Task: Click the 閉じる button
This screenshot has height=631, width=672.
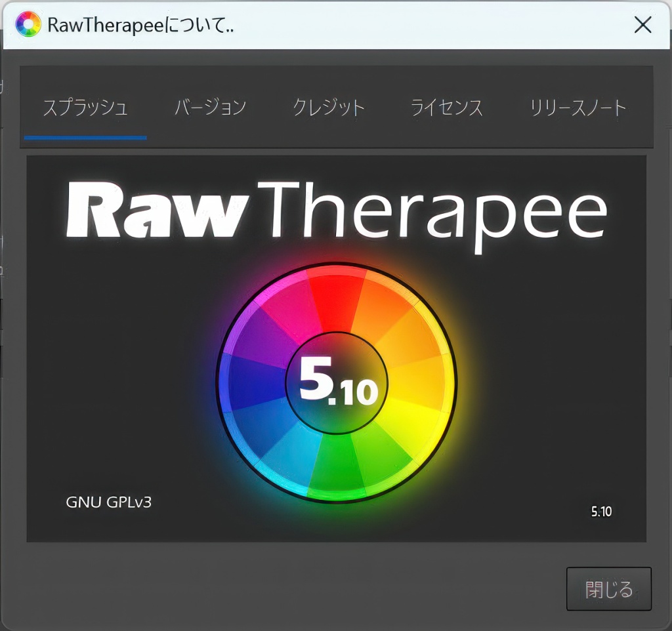Action: (x=608, y=589)
